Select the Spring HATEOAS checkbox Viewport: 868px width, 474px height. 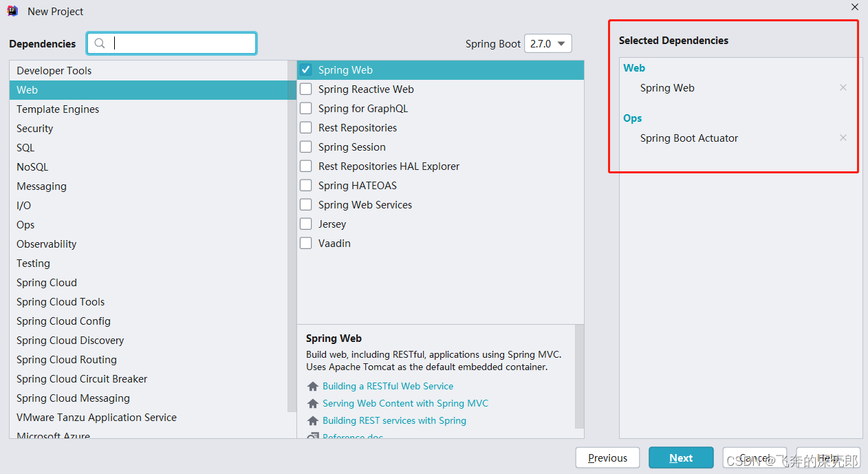305,185
